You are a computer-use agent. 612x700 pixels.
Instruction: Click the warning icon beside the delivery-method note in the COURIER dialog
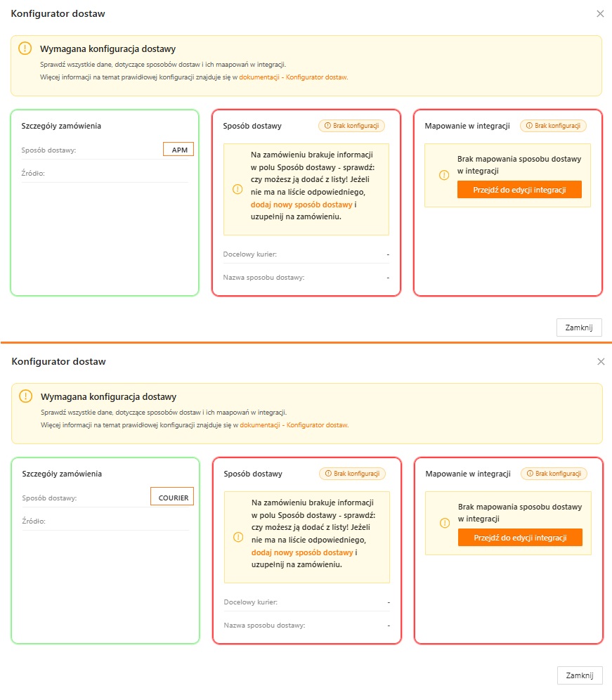click(237, 537)
